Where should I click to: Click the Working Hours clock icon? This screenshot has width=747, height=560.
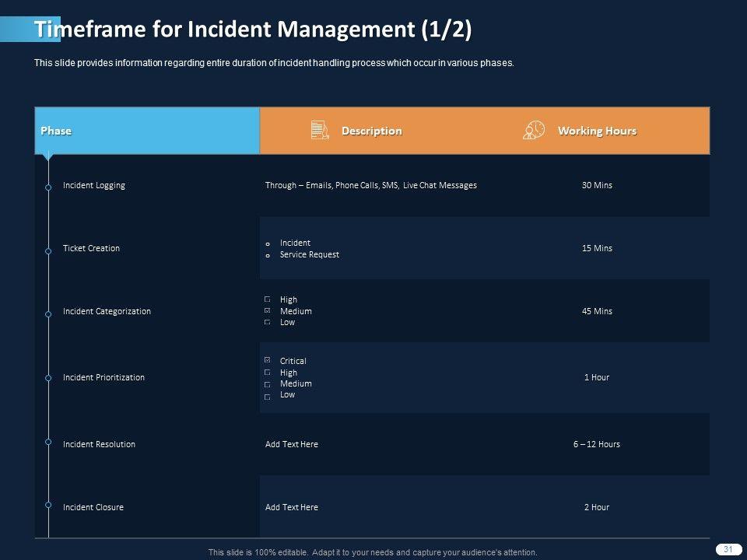click(x=534, y=131)
